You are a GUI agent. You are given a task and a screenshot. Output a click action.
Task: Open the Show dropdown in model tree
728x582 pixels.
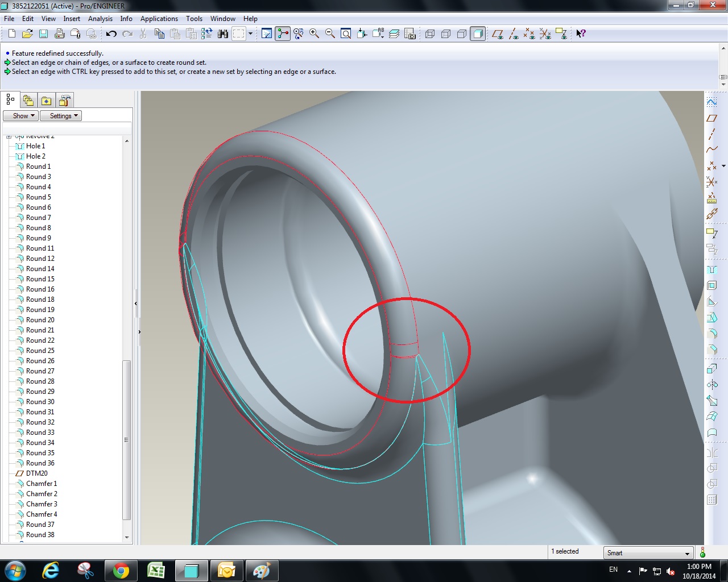[x=20, y=116]
